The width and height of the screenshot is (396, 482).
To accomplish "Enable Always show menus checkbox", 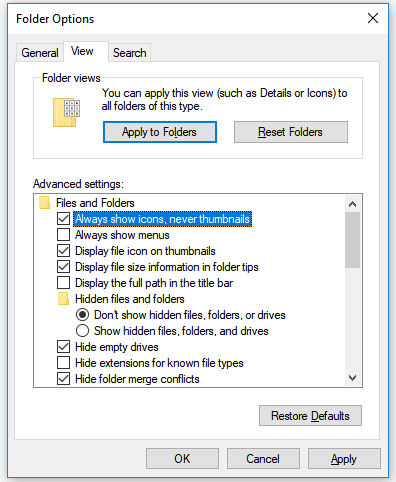I will [63, 235].
